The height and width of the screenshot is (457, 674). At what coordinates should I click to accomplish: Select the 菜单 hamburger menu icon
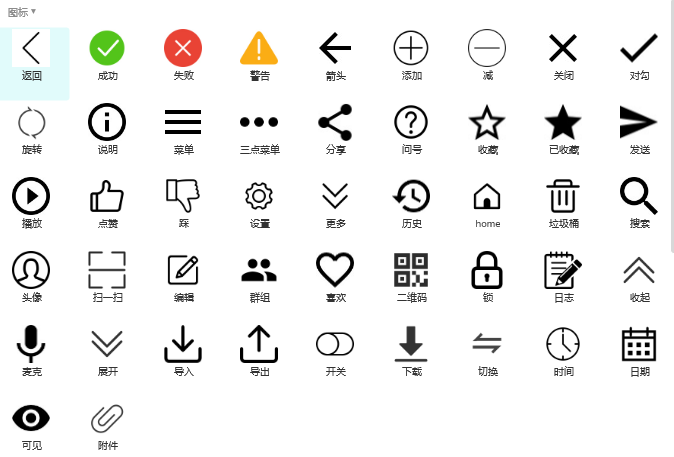coord(183,122)
